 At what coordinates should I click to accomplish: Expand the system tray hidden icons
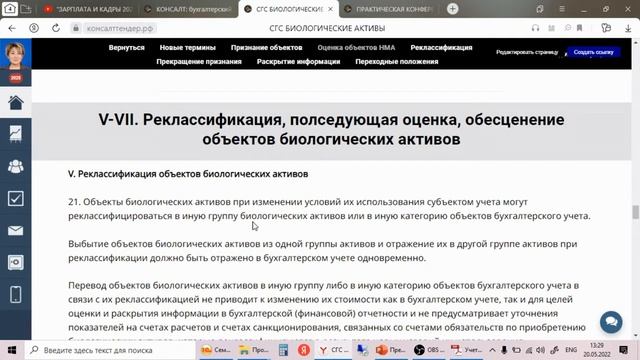492,350
